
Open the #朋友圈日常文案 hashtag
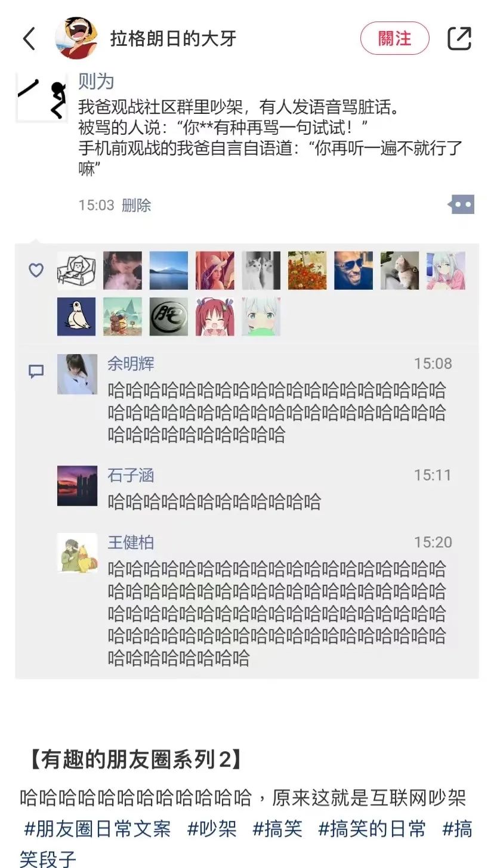(97, 828)
